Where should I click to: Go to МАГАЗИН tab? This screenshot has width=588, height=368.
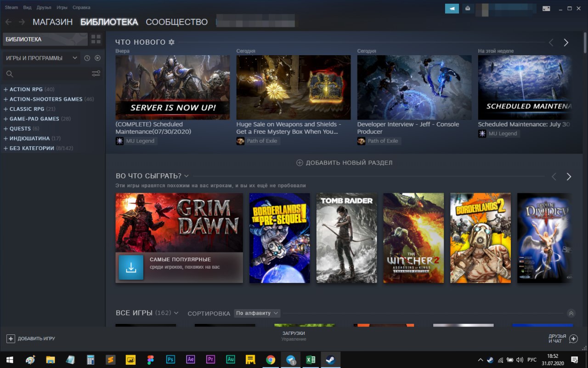coord(52,22)
